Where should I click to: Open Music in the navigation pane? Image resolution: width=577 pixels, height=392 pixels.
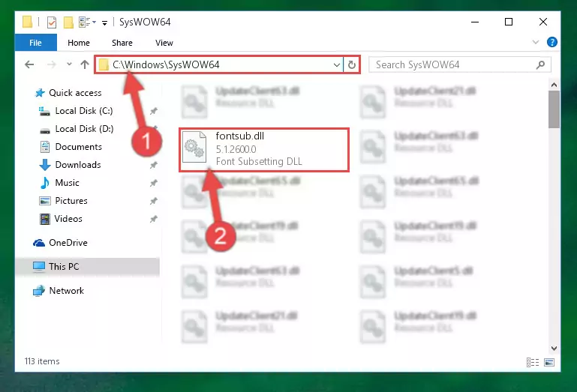tap(67, 183)
